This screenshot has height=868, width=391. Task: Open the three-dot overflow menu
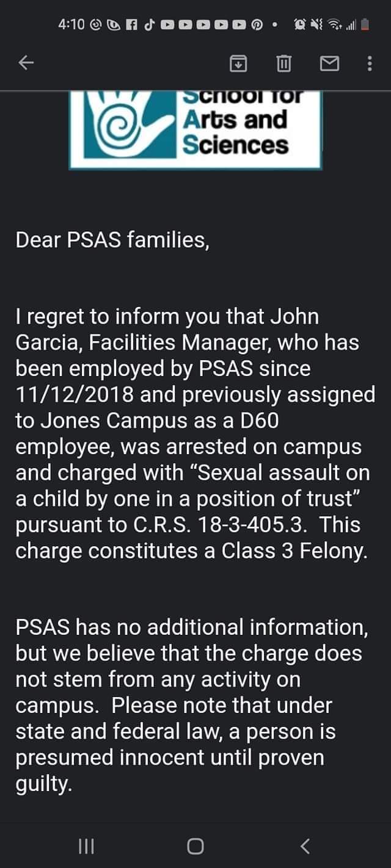click(369, 63)
